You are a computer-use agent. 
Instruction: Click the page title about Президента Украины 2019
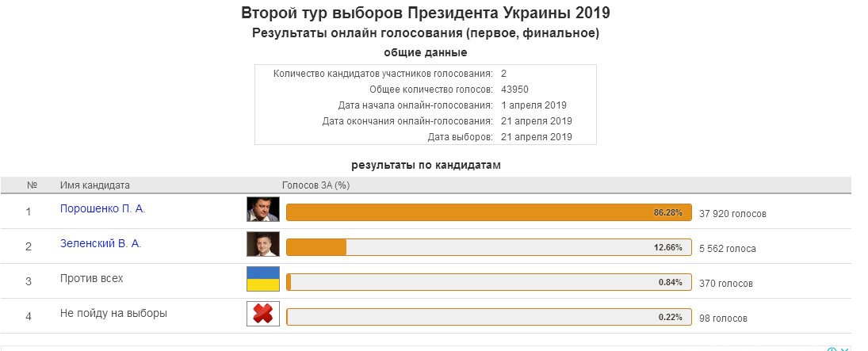tap(426, 13)
